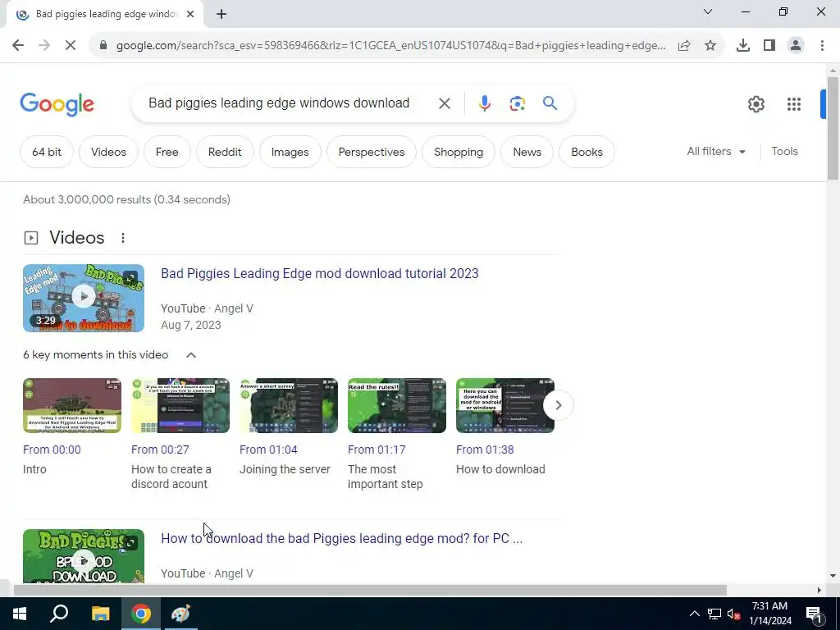Select the Images filter chip
Viewport: 840px width, 630px height.
290,152
